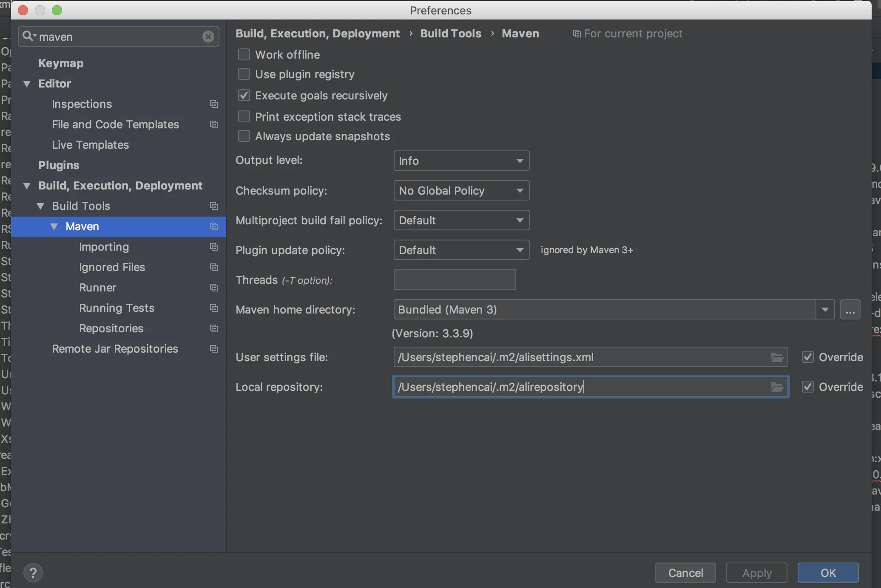Viewport: 881px width, 588px height.
Task: Open the Maven home directory dropdown
Action: (825, 310)
